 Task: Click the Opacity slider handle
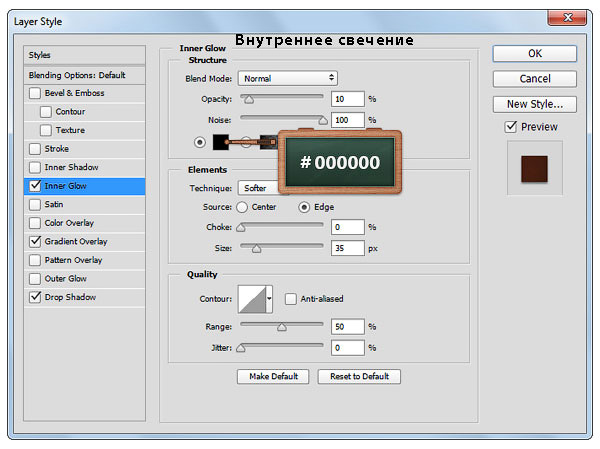[x=249, y=100]
